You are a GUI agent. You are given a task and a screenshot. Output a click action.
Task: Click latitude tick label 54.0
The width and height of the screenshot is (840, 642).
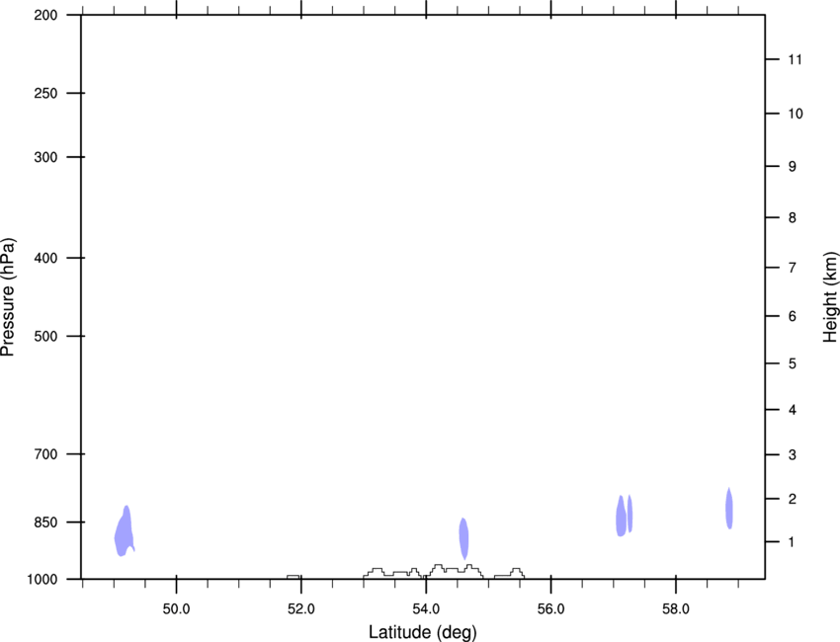pyautogui.click(x=426, y=609)
